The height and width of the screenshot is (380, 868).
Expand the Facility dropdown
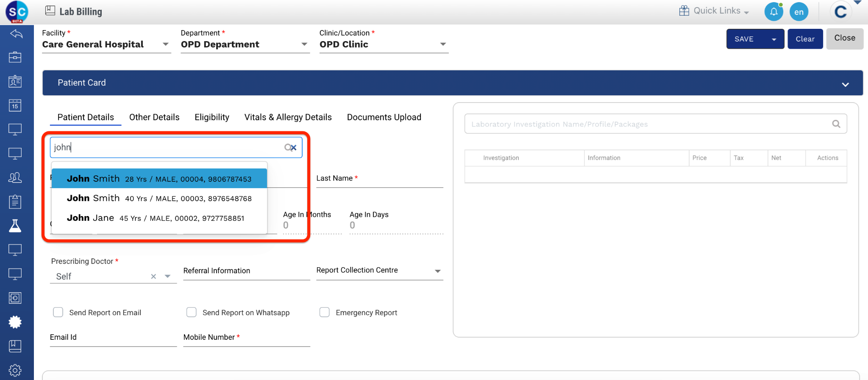pos(165,44)
